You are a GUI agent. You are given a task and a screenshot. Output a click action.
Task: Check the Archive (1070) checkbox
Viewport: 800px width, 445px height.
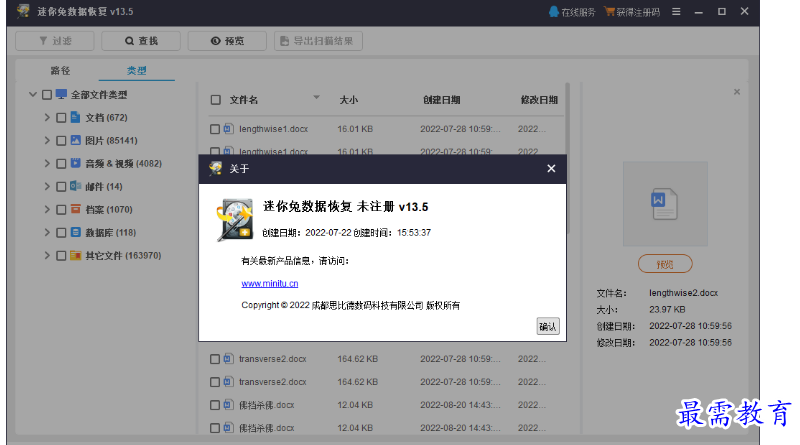(x=61, y=210)
